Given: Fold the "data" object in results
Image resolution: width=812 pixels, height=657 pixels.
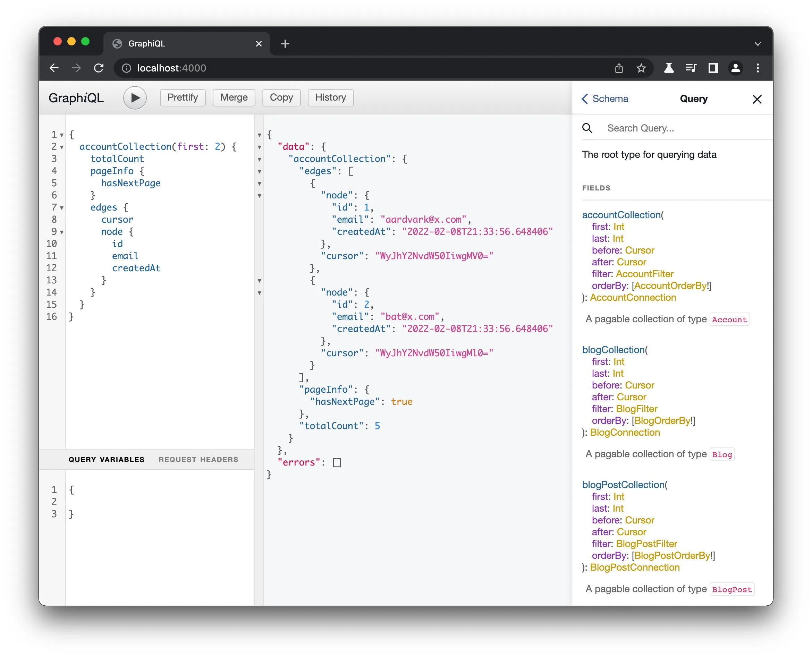Looking at the screenshot, I should pyautogui.click(x=259, y=147).
